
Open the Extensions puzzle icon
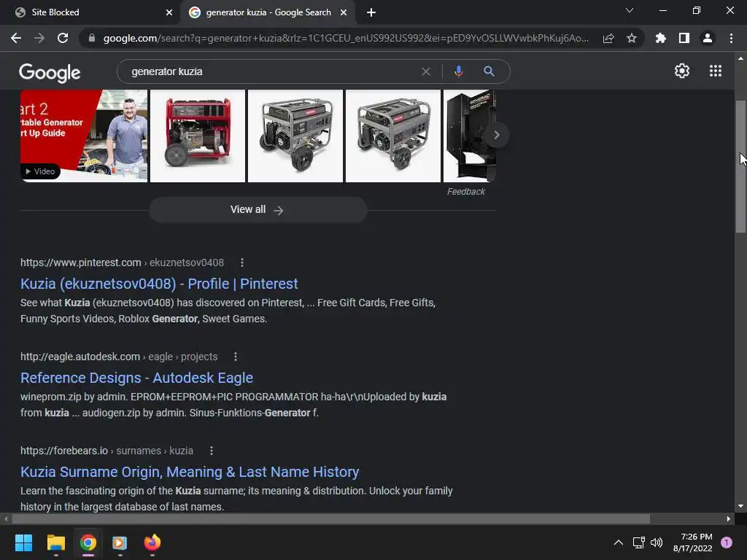tap(661, 38)
